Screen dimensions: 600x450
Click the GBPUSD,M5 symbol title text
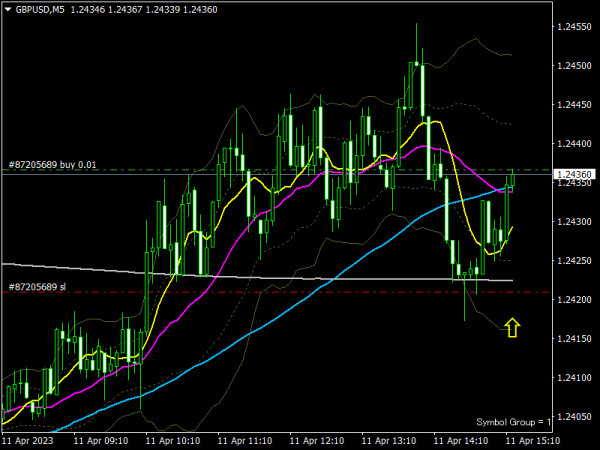coord(40,10)
